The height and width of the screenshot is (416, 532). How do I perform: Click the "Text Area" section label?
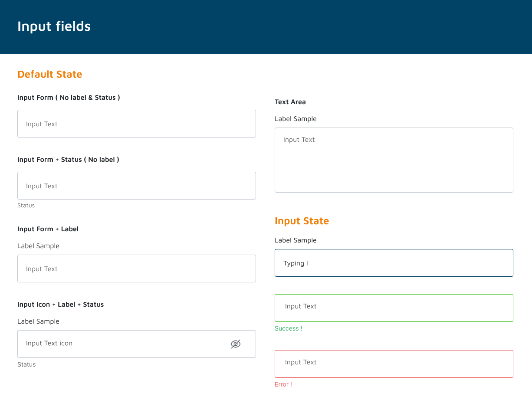pyautogui.click(x=290, y=102)
